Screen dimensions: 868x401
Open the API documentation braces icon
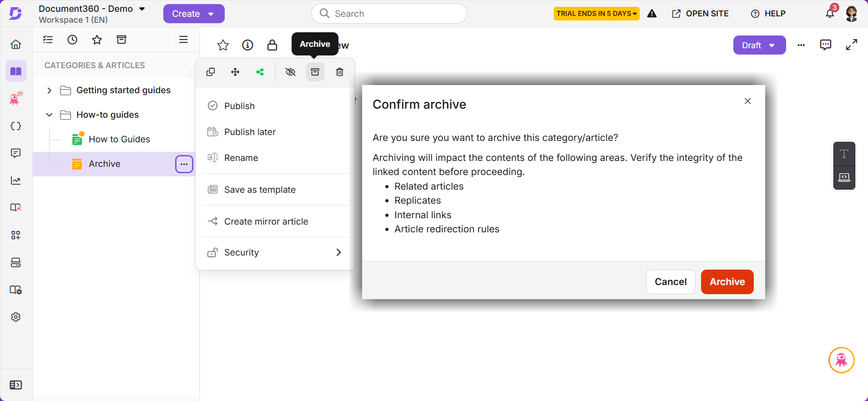coord(16,126)
